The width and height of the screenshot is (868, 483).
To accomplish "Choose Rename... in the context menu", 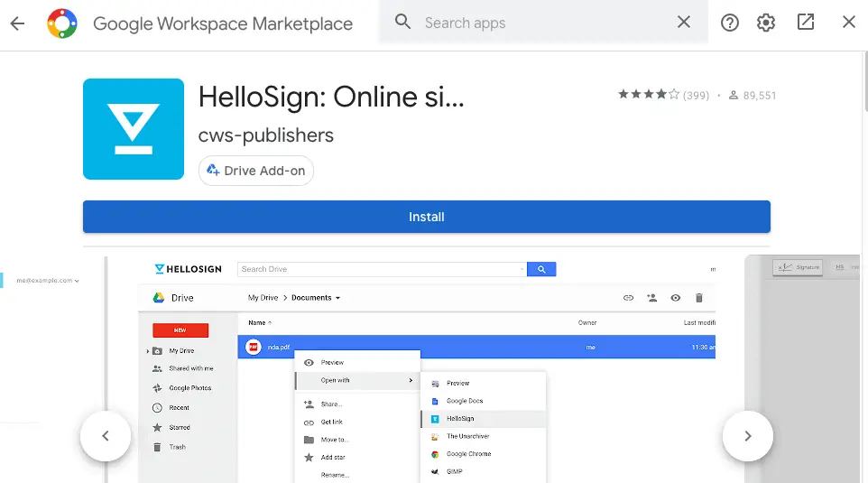I will tap(357, 475).
